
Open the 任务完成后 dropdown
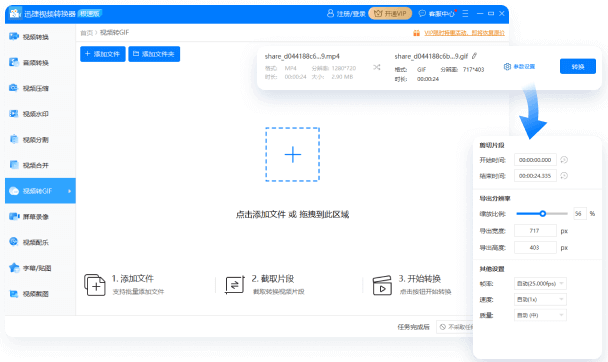tap(454, 327)
